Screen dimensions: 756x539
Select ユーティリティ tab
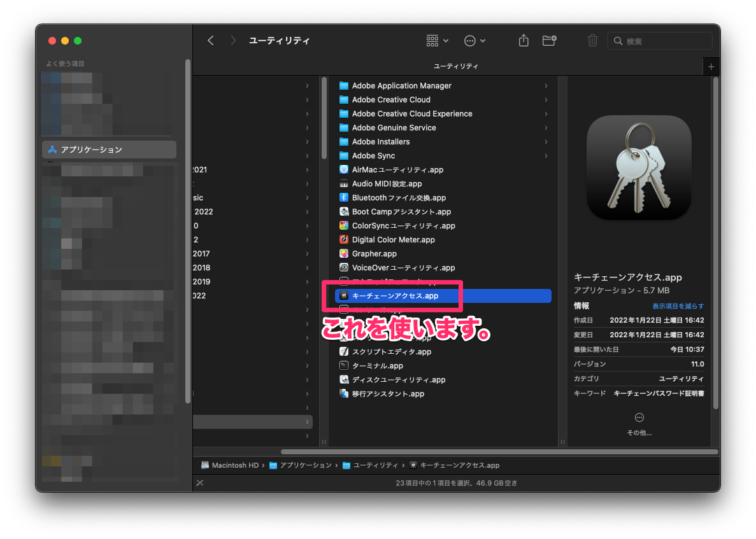455,66
